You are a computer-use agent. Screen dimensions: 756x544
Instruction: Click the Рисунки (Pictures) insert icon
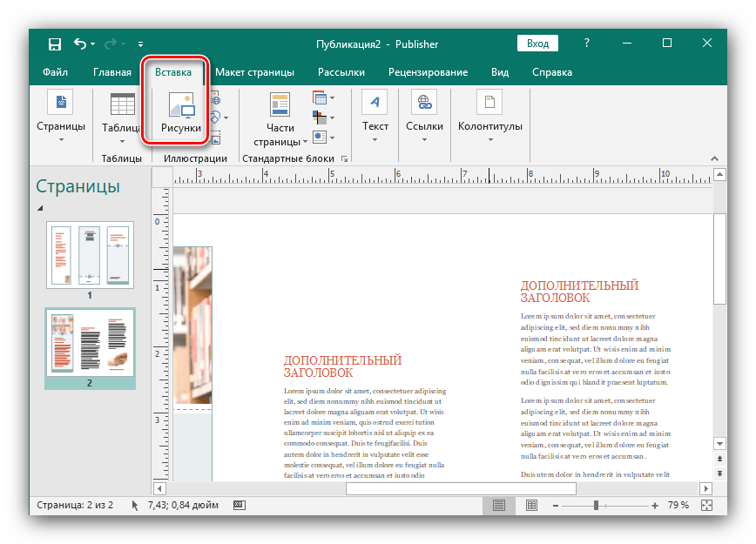click(x=181, y=106)
